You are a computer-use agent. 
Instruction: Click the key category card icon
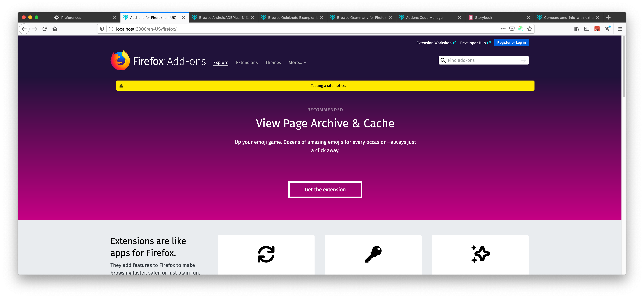(x=373, y=254)
